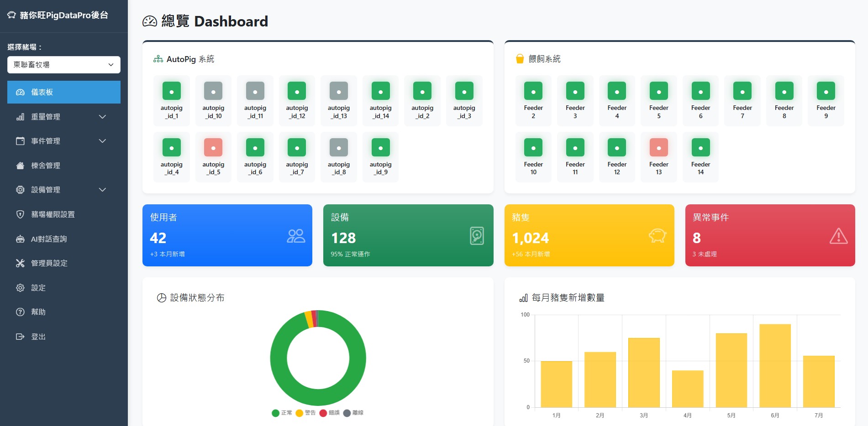Select the red autopig_id_5 error device
868x426 pixels.
click(x=213, y=147)
